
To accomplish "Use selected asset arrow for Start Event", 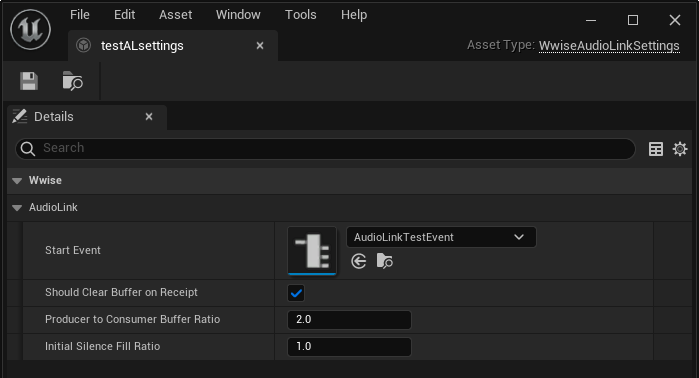I will coord(359,261).
